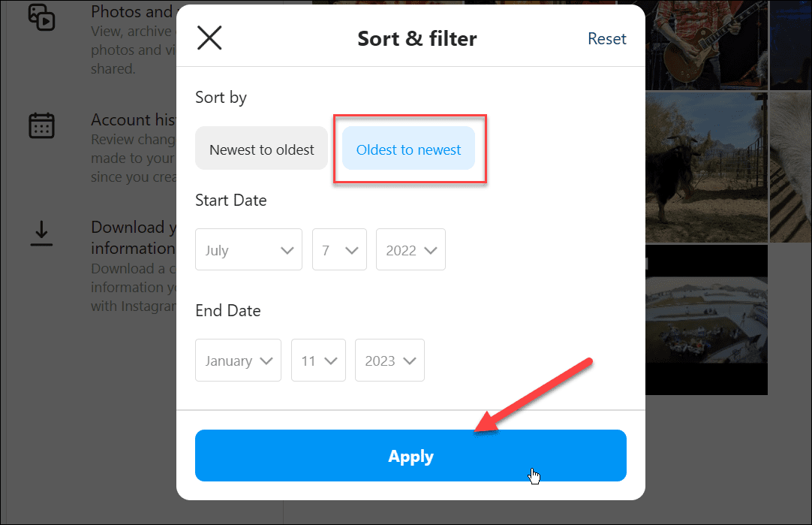Select Newest to oldest sorting
The height and width of the screenshot is (525, 812).
click(x=261, y=149)
